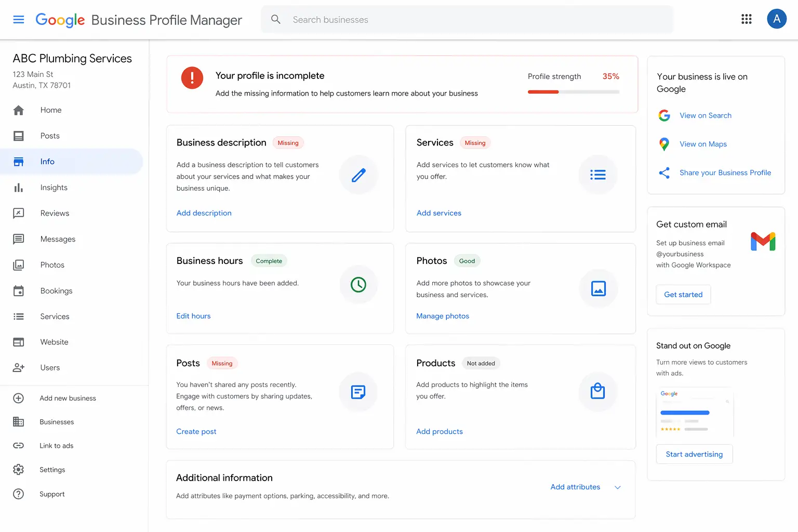Click the image icon in Photos card
The height and width of the screenshot is (532, 798).
(598, 288)
